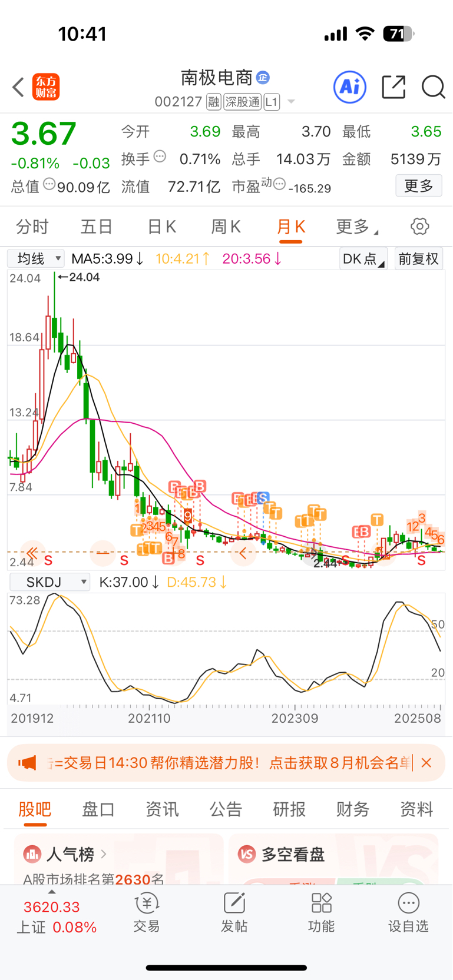Tap the 融 margin tag
The image size is (453, 980).
(214, 102)
